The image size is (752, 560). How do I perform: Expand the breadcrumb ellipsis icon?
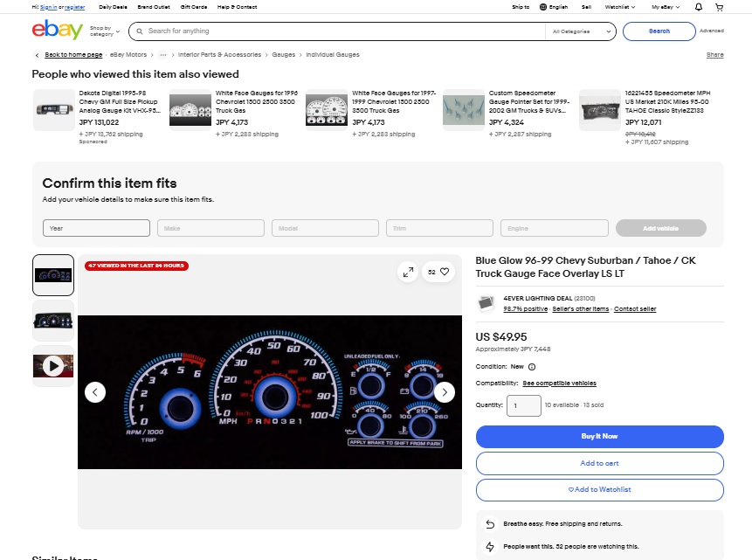pyautogui.click(x=163, y=55)
